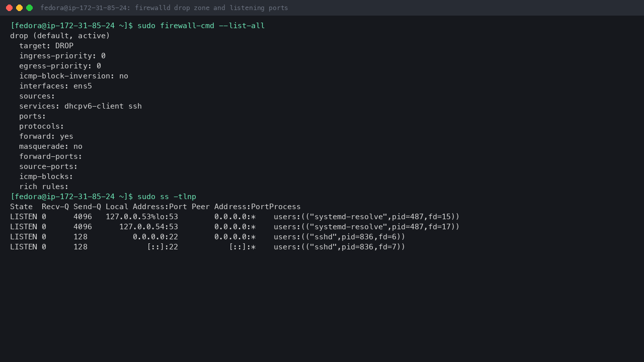Click the sshd process entry with fd=6
644x362 pixels.
tap(340, 237)
